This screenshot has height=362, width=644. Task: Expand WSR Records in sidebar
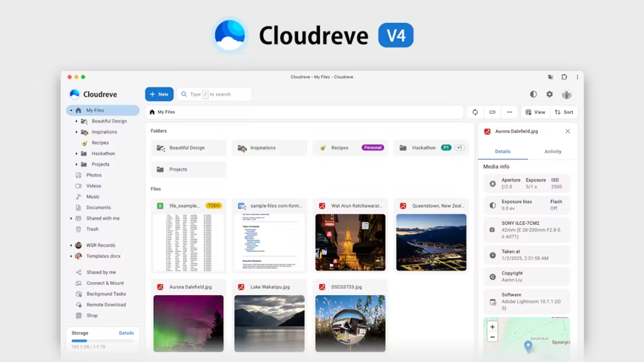coord(71,245)
